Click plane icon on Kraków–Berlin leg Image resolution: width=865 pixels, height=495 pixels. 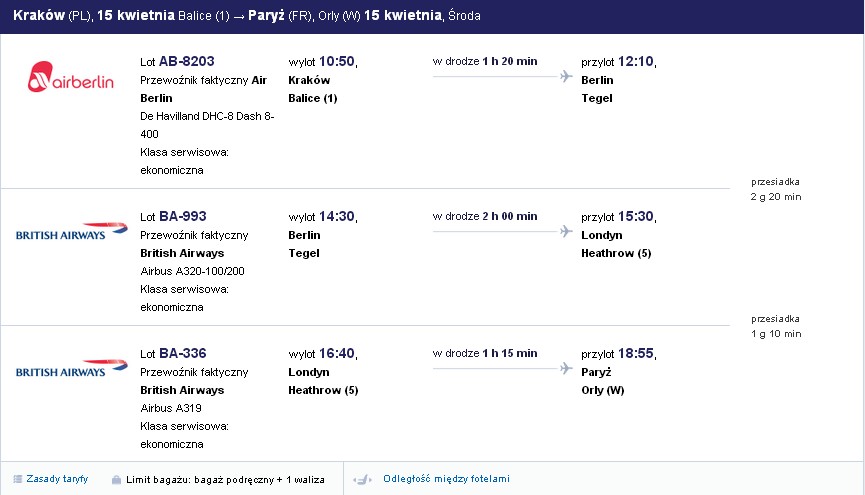click(566, 76)
